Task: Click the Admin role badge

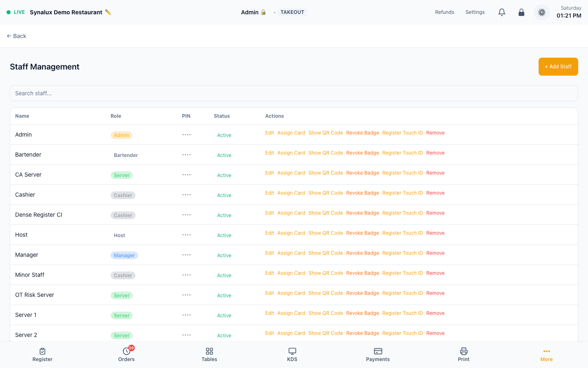Action: [121, 135]
